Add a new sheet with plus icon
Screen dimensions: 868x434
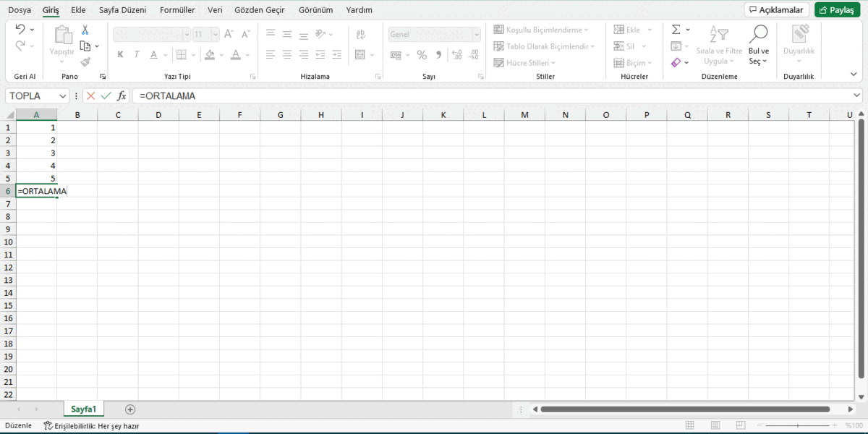[130, 409]
